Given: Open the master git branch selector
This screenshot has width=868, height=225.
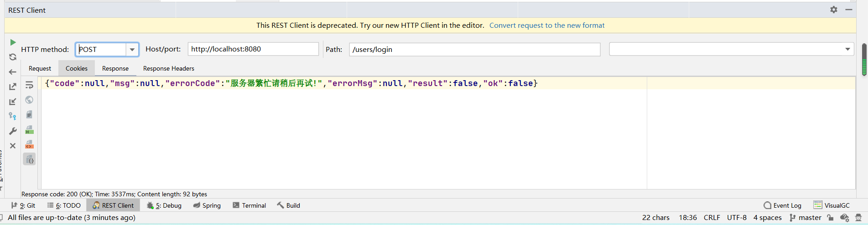Looking at the screenshot, I should coord(806,218).
